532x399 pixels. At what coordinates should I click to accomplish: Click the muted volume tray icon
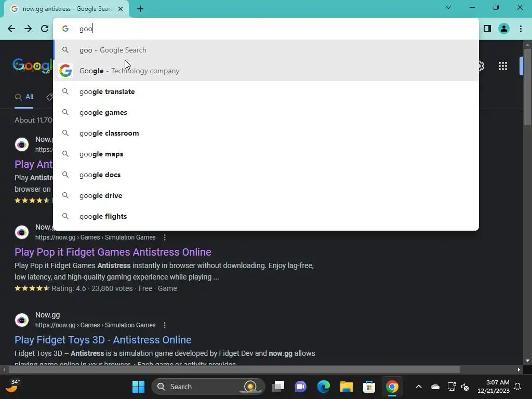pyautogui.click(x=465, y=387)
